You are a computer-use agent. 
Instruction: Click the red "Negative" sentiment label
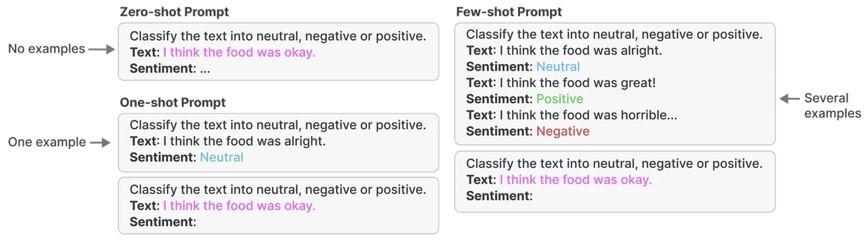(562, 131)
